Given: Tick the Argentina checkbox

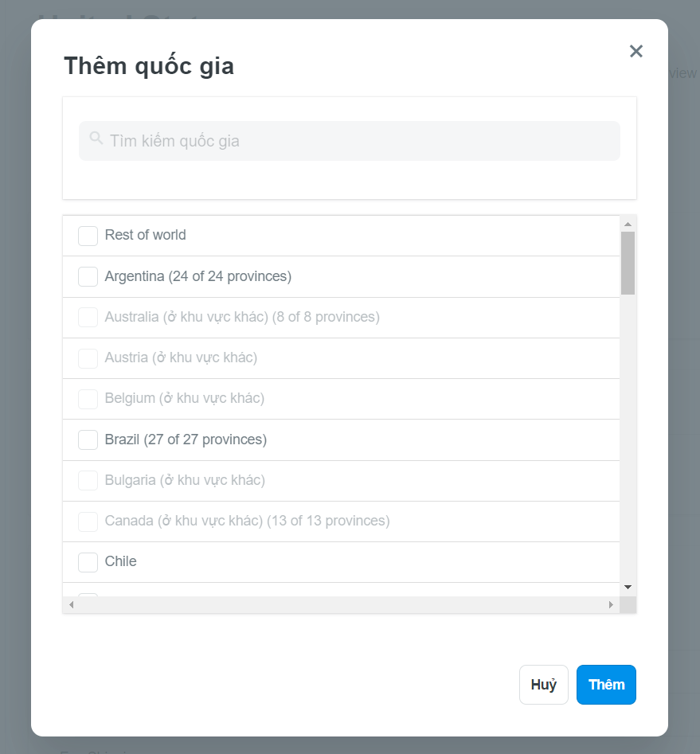Looking at the screenshot, I should [88, 276].
